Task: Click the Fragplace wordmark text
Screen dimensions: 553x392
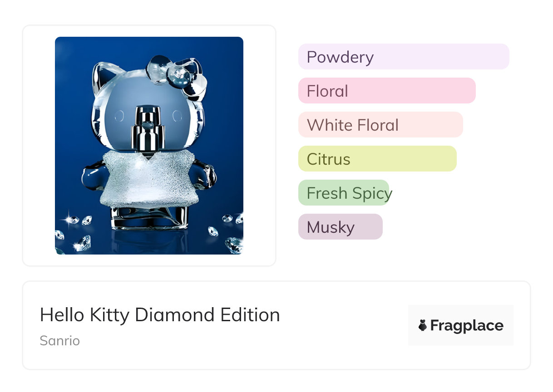Action: [467, 325]
